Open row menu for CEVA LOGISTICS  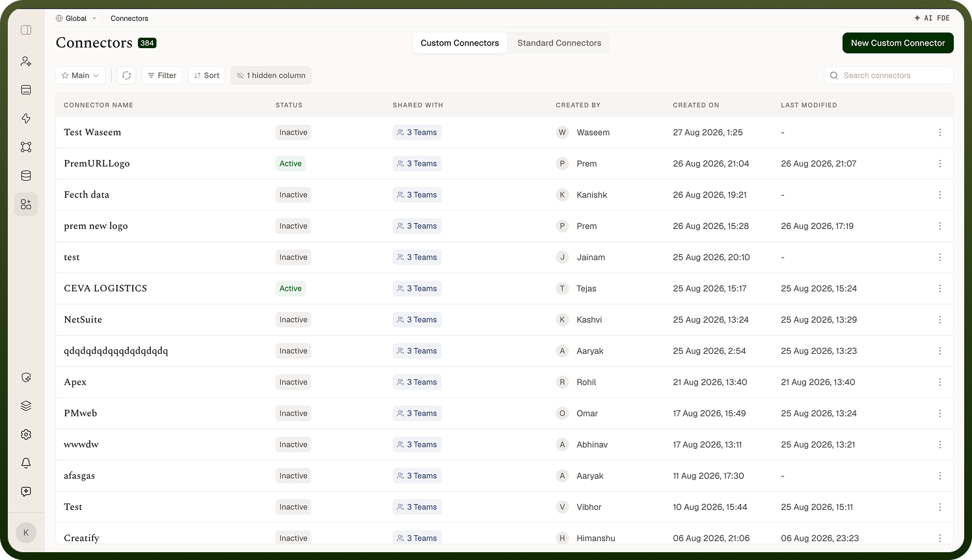click(x=940, y=289)
